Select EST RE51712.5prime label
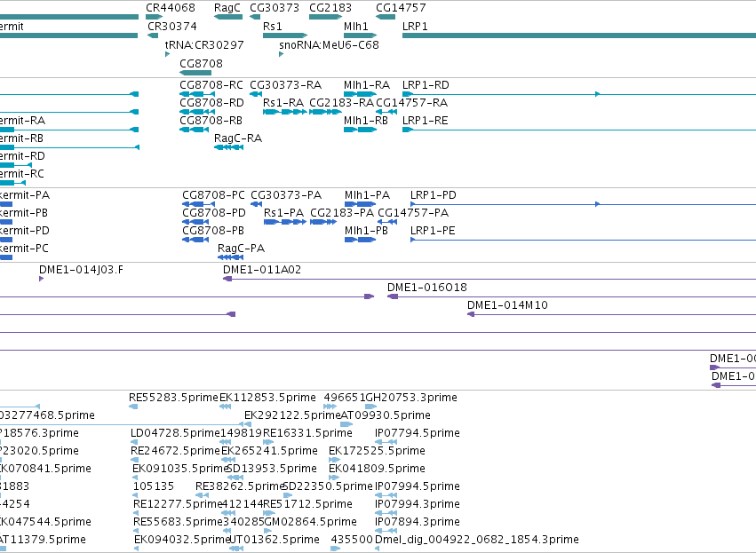The width and height of the screenshot is (756, 553). [307, 505]
